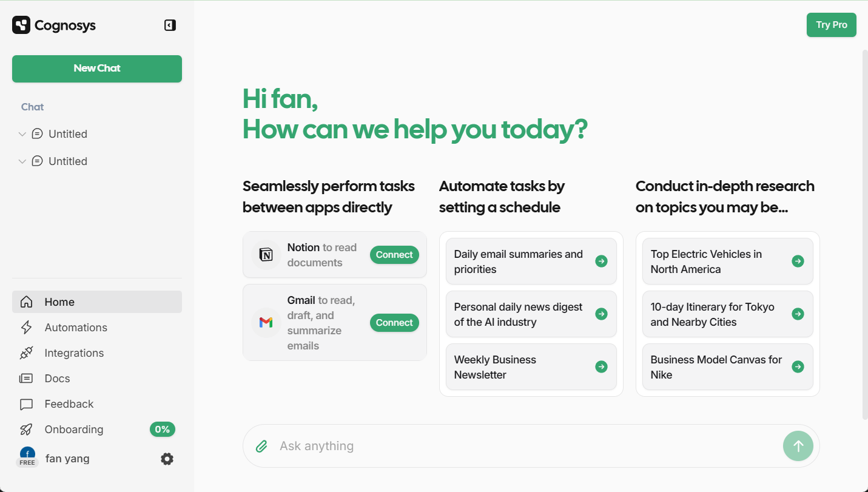This screenshot has height=492, width=868.
Task: Expand the second Untitled chat chevron
Action: 22,161
